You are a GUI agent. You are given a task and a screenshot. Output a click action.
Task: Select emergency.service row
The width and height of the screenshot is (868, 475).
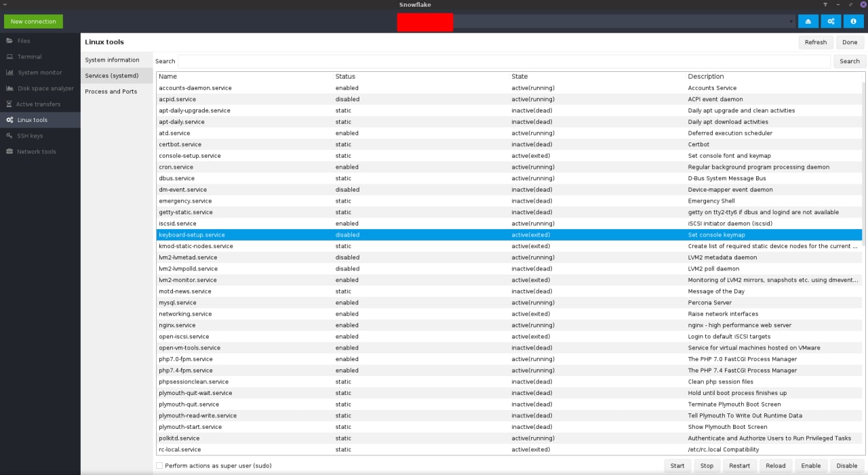[509, 201]
